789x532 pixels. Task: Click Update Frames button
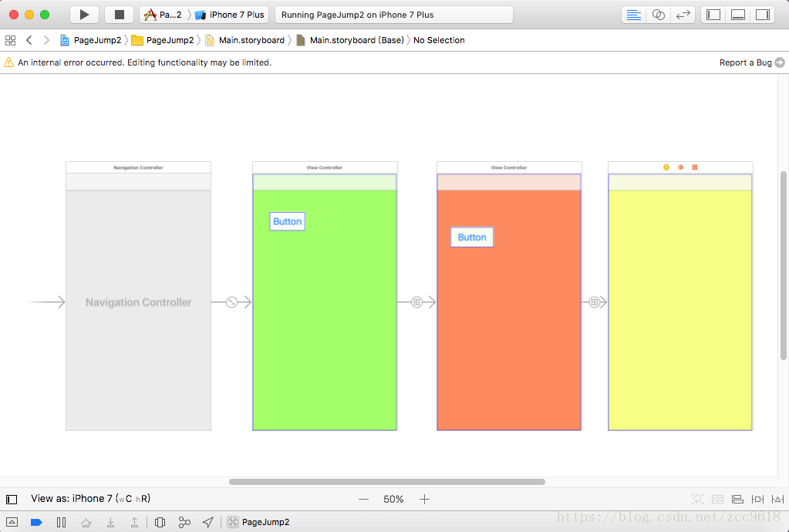click(x=697, y=500)
